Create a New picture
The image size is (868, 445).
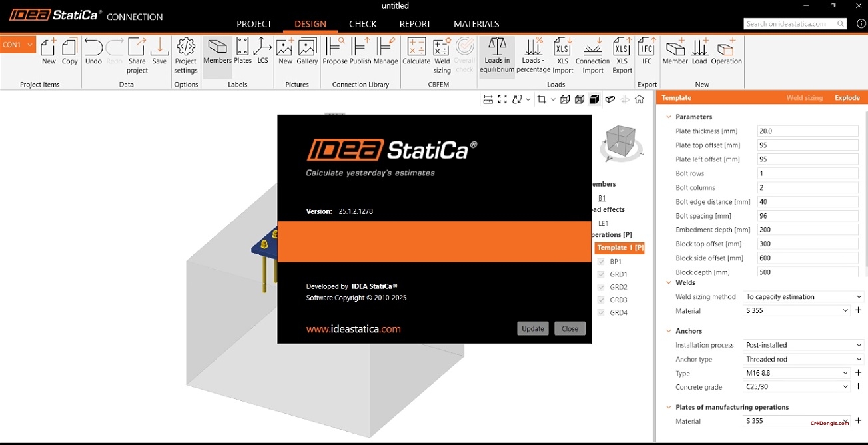(x=285, y=51)
